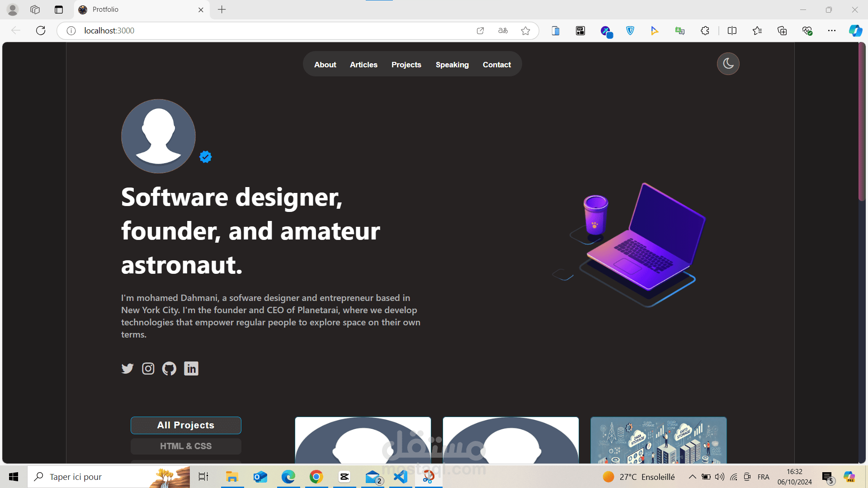Toggle the dark mode moon button
This screenshot has height=488, width=868.
click(x=728, y=64)
